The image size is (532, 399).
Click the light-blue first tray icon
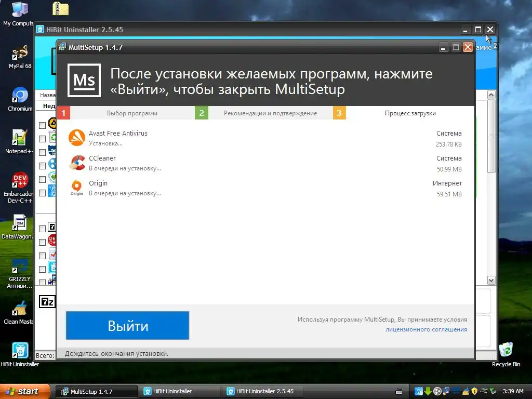[419, 391]
